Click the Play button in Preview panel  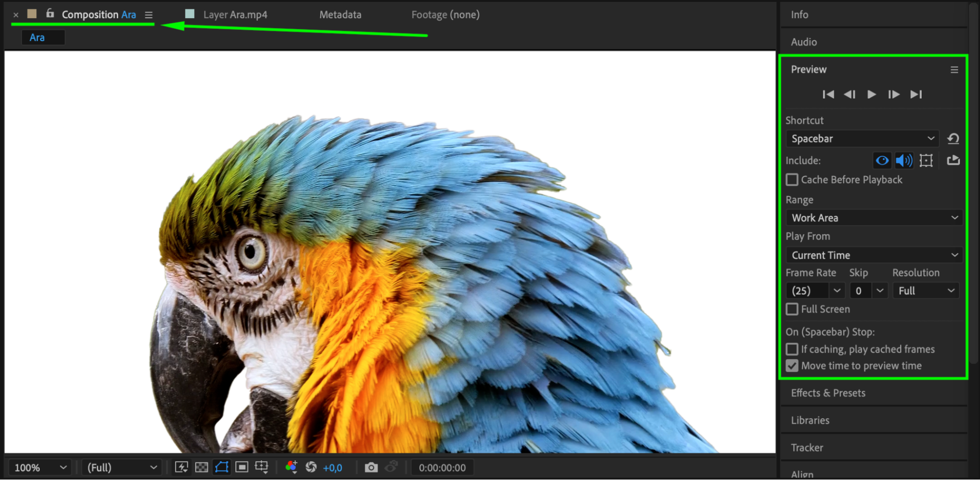click(871, 95)
